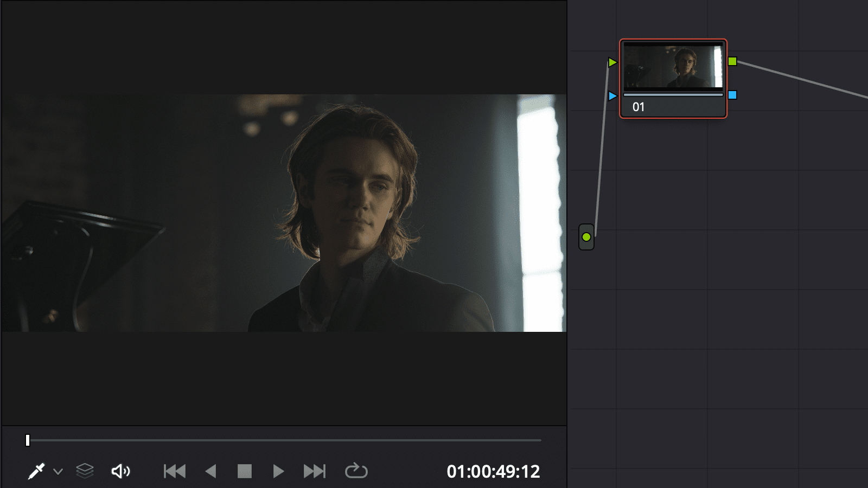Start forward playback
The image size is (868, 488).
pyautogui.click(x=278, y=471)
